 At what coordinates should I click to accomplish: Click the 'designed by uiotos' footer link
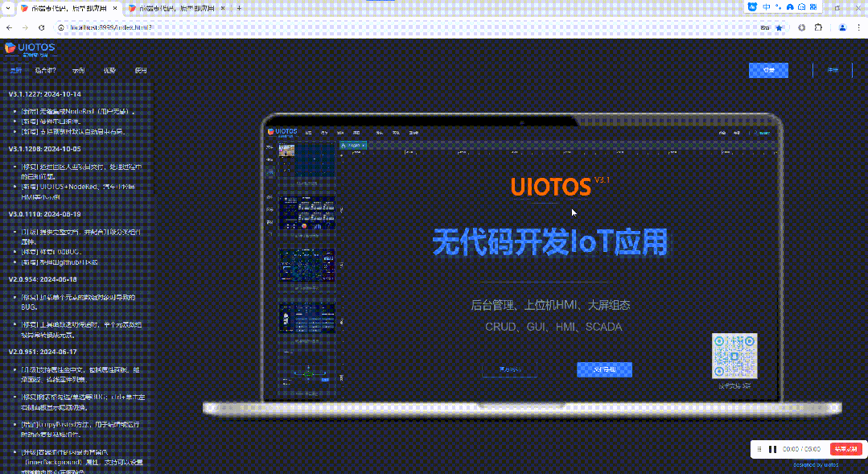pos(816,464)
